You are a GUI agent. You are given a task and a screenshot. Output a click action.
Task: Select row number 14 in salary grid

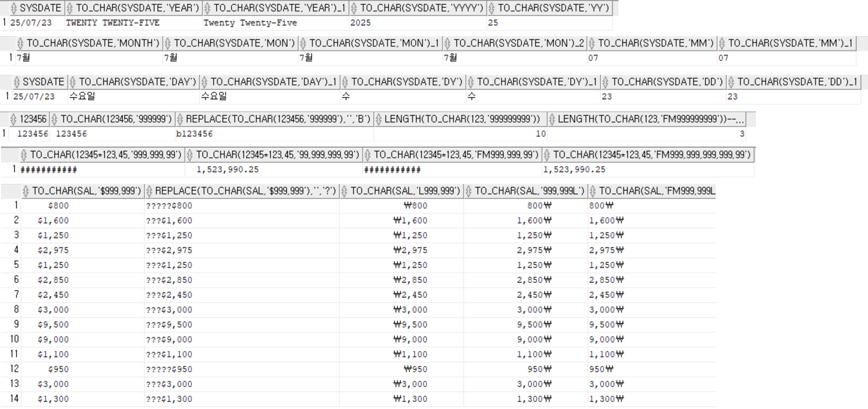[14, 399]
